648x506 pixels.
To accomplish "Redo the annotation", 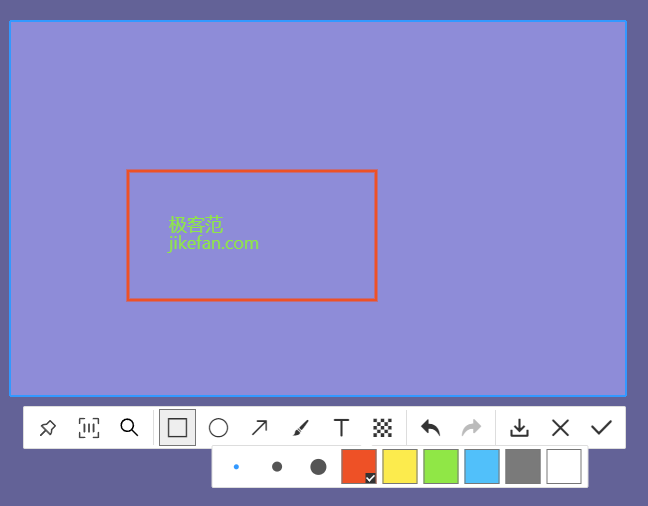I will point(471,427).
